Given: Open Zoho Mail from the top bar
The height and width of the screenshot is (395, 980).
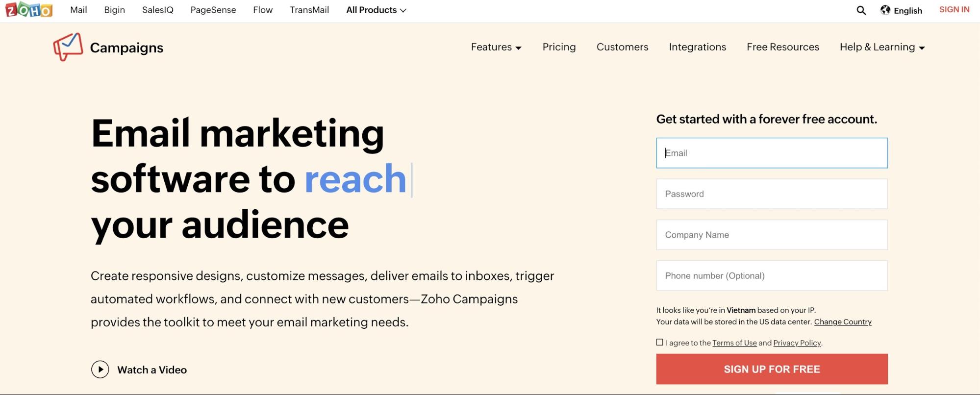Looking at the screenshot, I should click(x=78, y=10).
